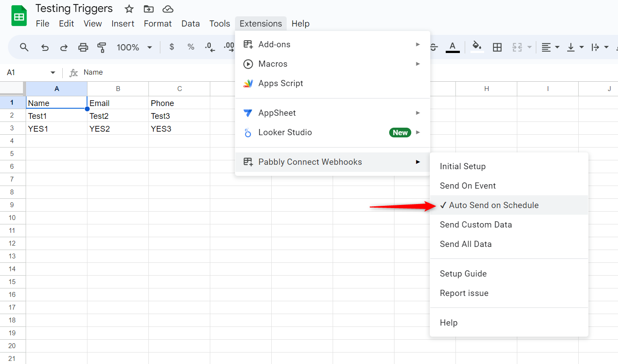Select column H header
The image size is (618, 364).
(486, 89)
